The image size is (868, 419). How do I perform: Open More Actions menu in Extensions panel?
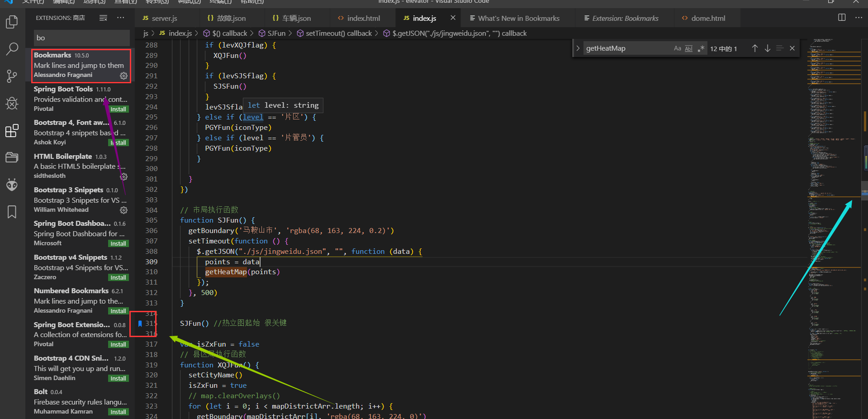click(x=120, y=18)
